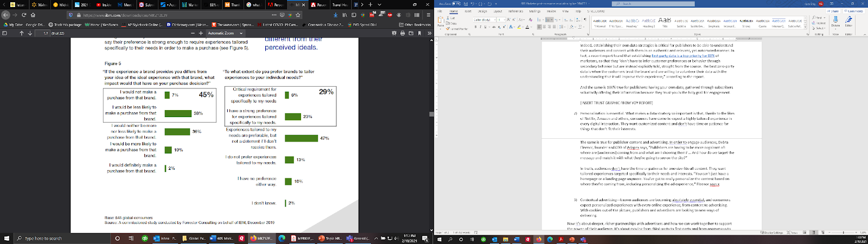The width and height of the screenshot is (868, 244).
Task: Toggle italic formatting in Word
Action: [481, 27]
